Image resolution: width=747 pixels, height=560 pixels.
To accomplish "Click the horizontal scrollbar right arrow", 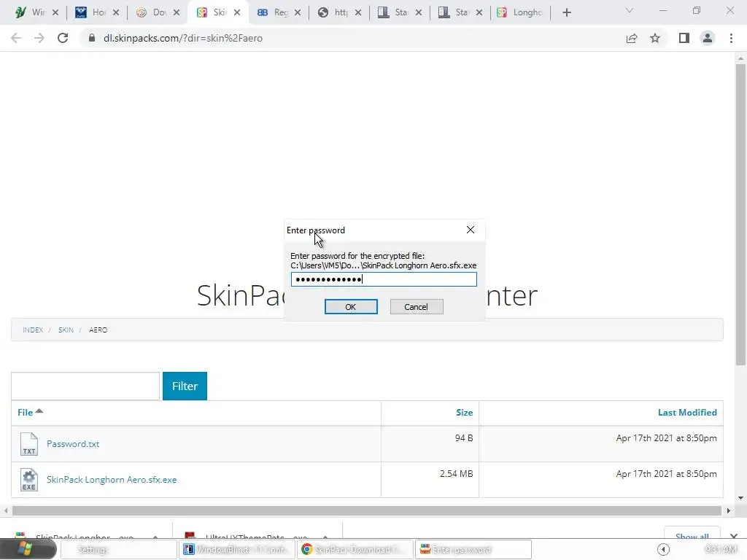I will point(729,510).
